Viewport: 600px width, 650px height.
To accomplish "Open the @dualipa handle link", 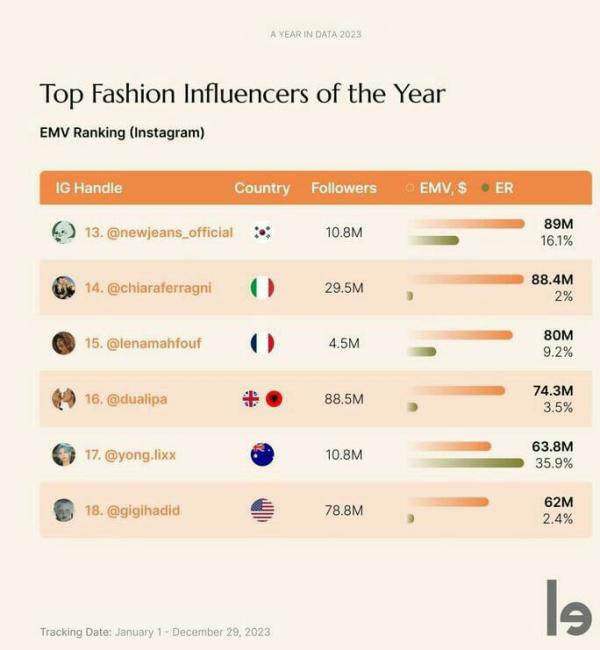I will pos(137,399).
